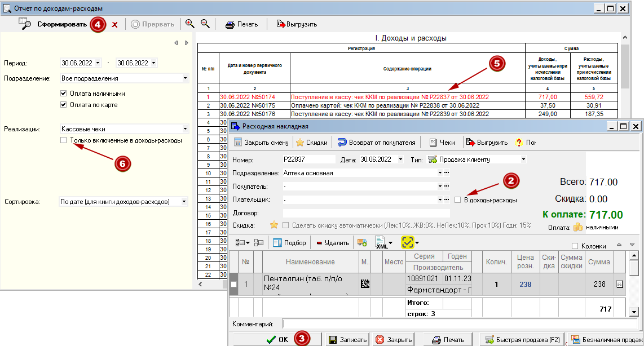Click the XML document icon

click(x=381, y=242)
